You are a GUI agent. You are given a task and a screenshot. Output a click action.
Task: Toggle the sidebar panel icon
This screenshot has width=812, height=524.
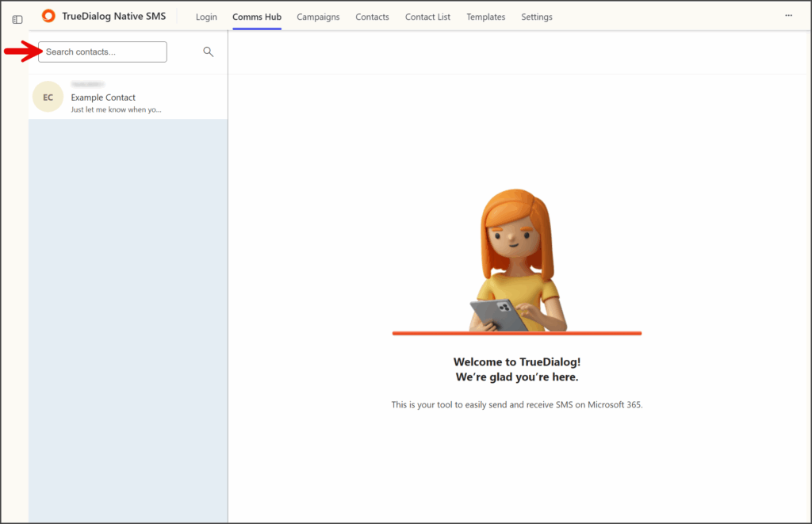(x=17, y=19)
